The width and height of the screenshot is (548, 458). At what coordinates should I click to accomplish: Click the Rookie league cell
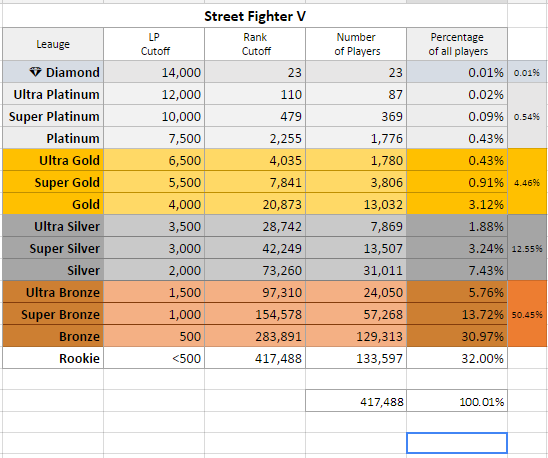[53, 358]
